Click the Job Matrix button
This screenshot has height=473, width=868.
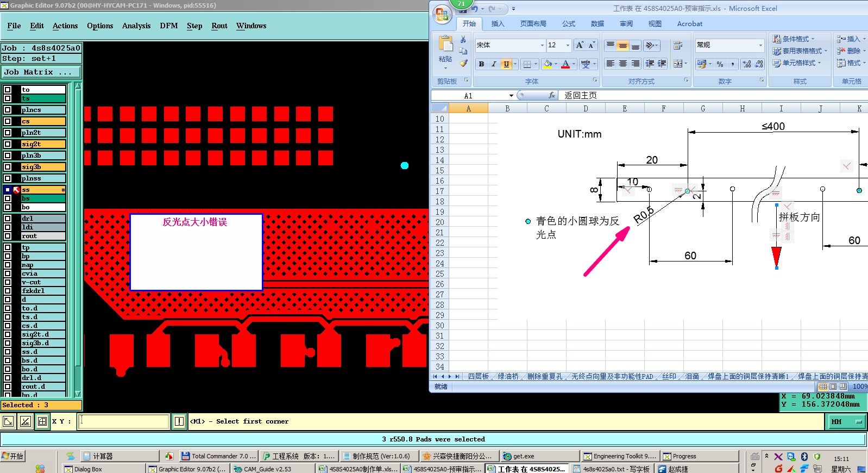(41, 72)
